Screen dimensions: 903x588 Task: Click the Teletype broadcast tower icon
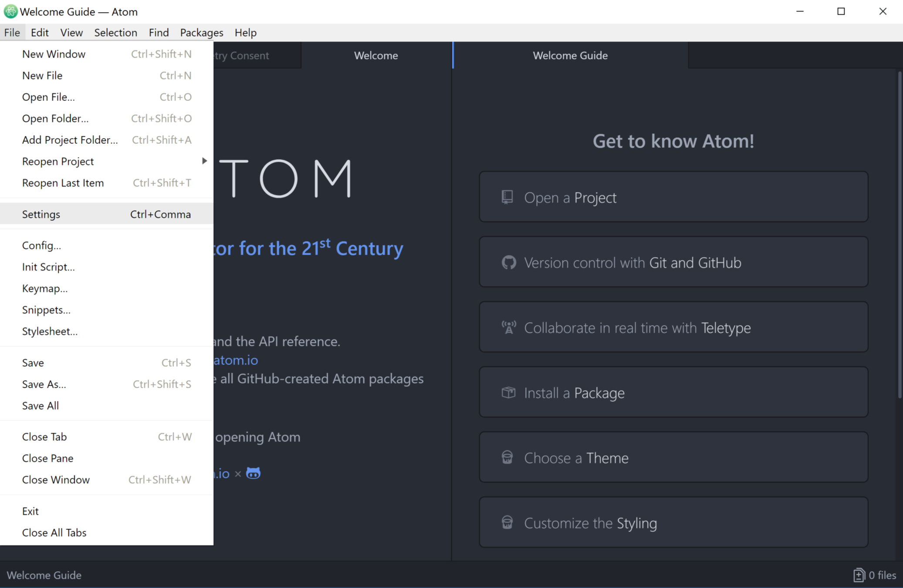(508, 328)
